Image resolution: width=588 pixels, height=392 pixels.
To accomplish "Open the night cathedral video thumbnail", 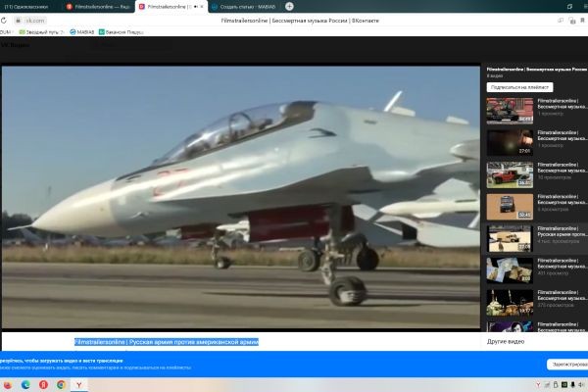I will pos(510,303).
